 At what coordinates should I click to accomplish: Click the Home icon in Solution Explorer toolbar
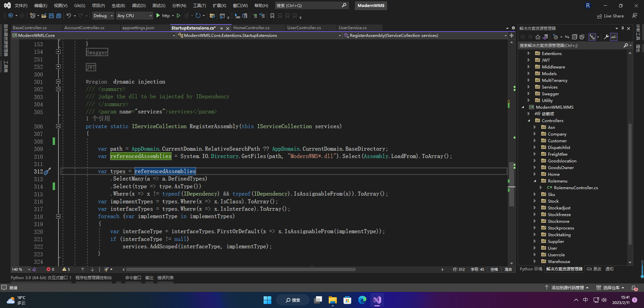tap(538, 37)
